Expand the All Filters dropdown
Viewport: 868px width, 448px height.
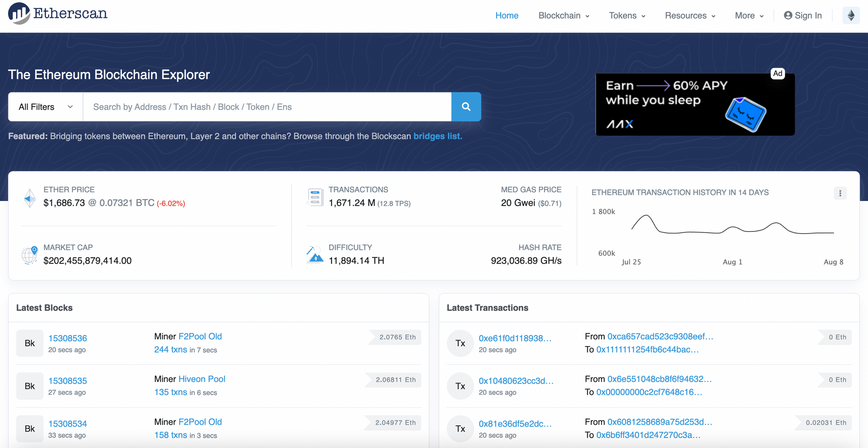click(46, 107)
